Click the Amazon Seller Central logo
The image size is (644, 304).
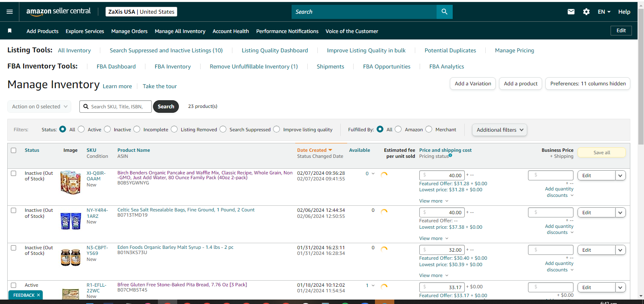(x=58, y=12)
